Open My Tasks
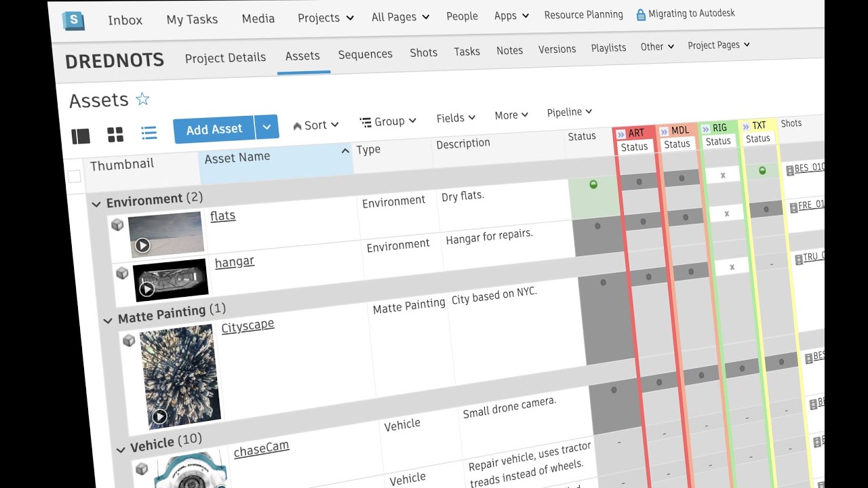The width and height of the screenshot is (868, 488). [x=192, y=20]
